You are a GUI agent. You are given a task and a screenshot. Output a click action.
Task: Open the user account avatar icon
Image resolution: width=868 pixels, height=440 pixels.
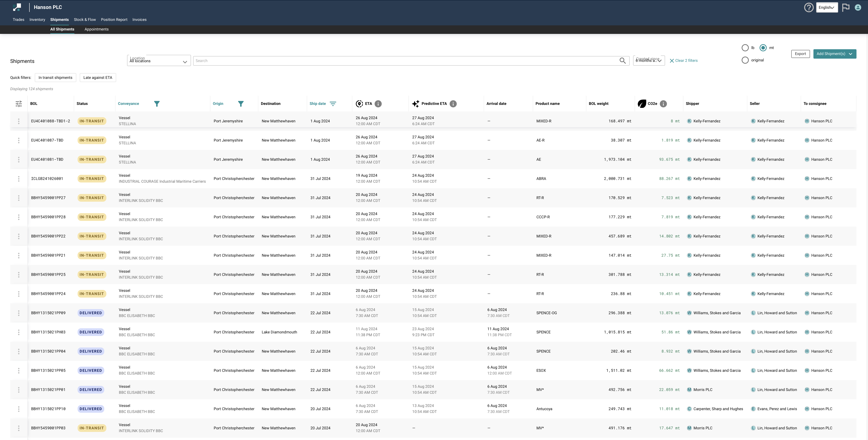pos(858,7)
